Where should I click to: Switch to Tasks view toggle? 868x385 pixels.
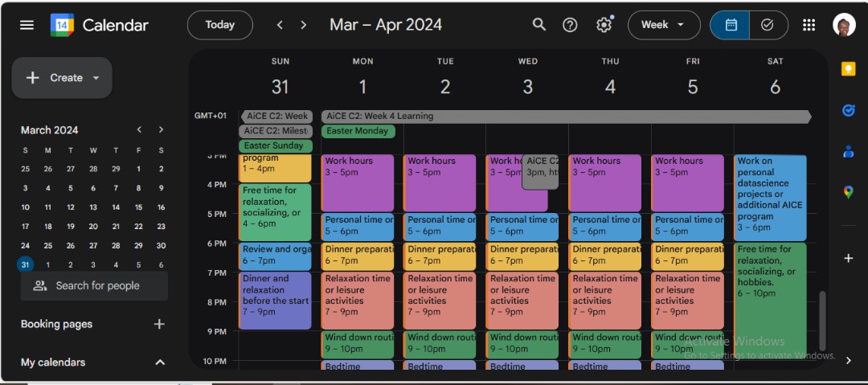pos(768,25)
